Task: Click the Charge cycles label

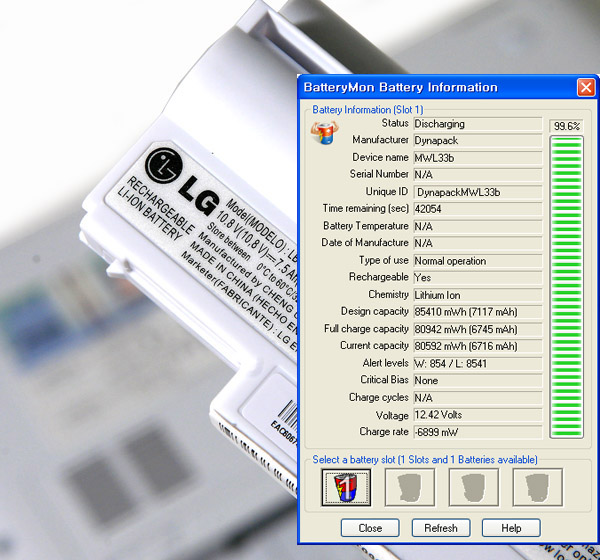Action: (x=378, y=397)
